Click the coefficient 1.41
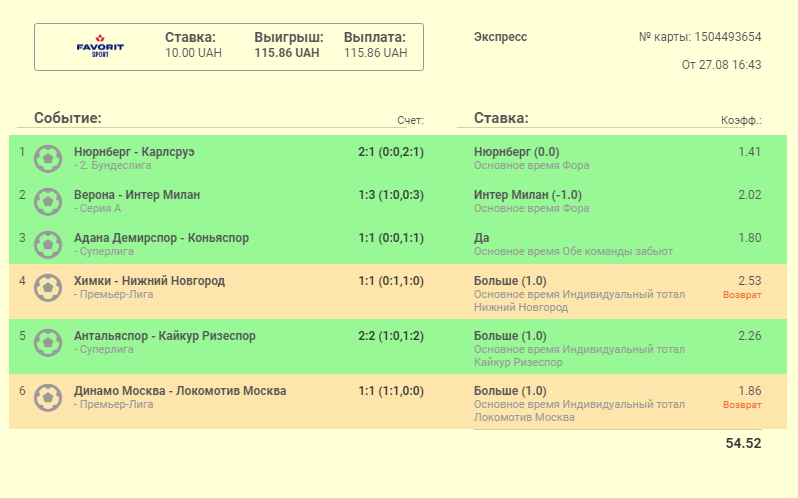This screenshot has height=498, width=798. [750, 152]
